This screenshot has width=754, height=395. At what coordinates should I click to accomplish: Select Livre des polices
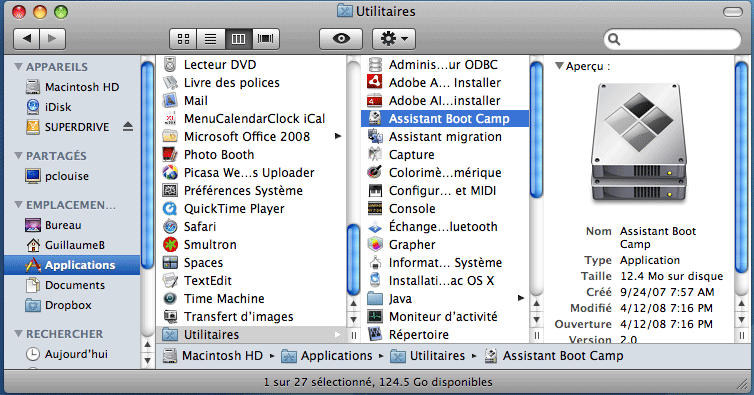(x=251, y=83)
